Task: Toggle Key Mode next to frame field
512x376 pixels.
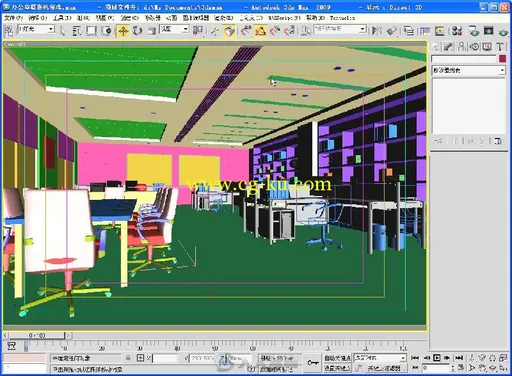Action: point(415,368)
